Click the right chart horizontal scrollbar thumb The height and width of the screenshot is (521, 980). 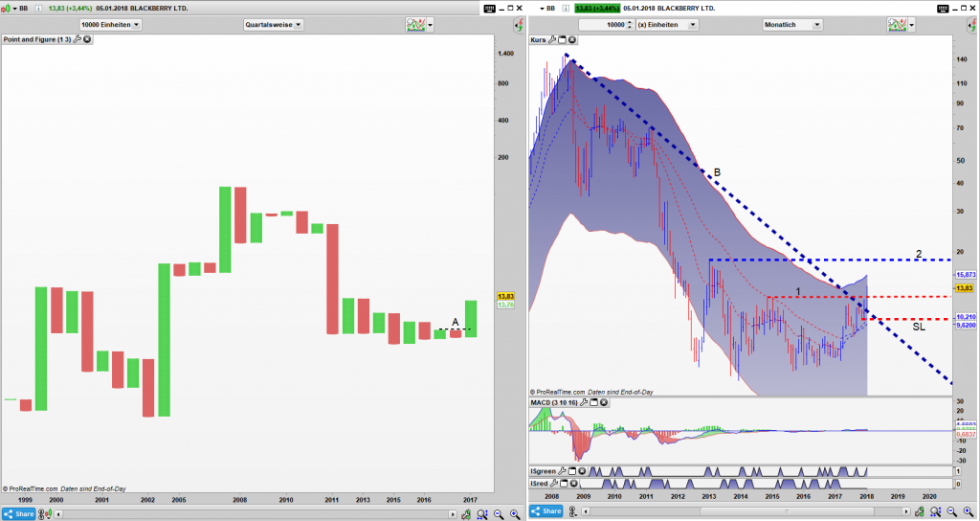787,511
